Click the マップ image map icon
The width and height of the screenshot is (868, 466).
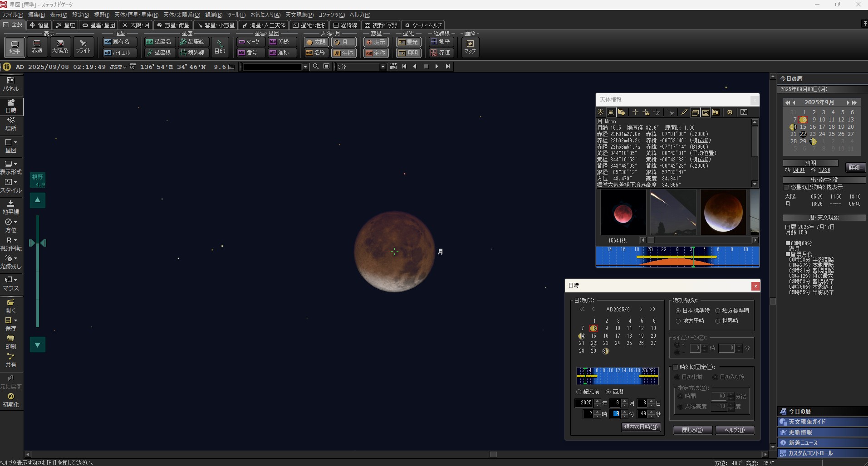[x=470, y=47]
